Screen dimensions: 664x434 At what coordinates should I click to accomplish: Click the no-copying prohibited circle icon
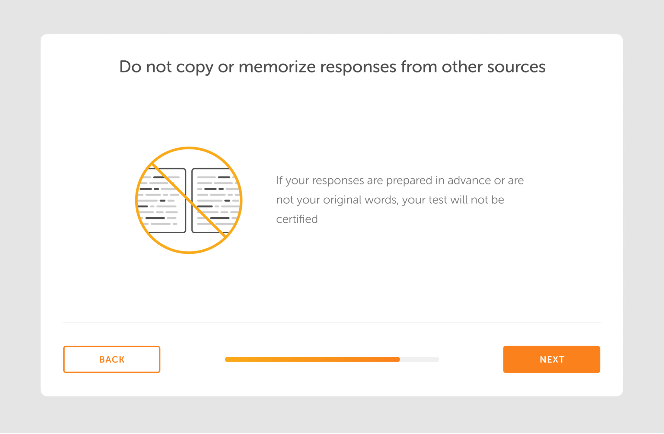pos(189,200)
